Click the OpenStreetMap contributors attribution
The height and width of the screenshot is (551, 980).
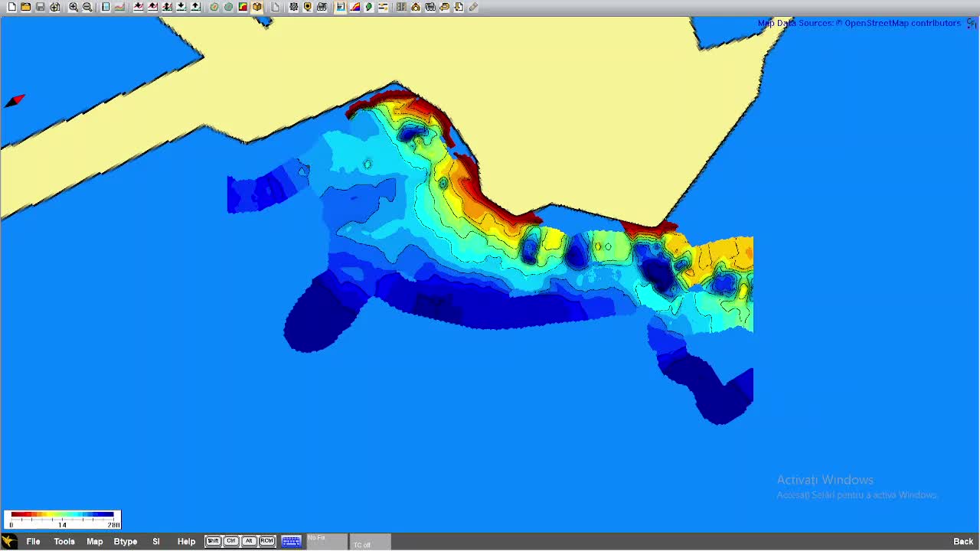(x=902, y=23)
